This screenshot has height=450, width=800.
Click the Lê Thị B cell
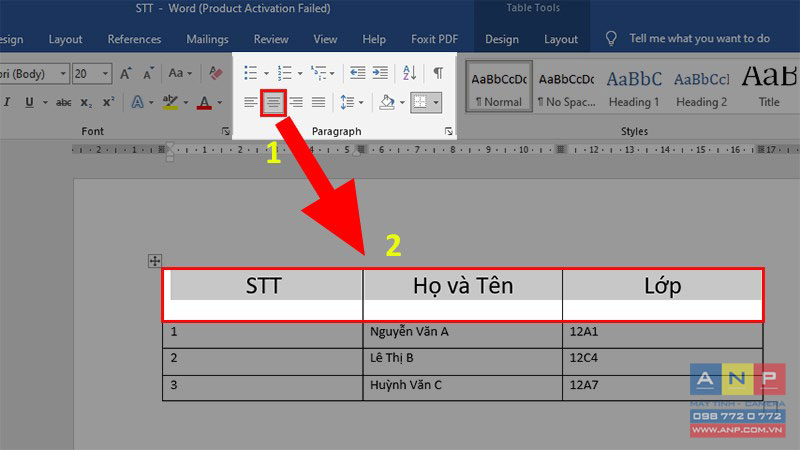pyautogui.click(x=463, y=362)
